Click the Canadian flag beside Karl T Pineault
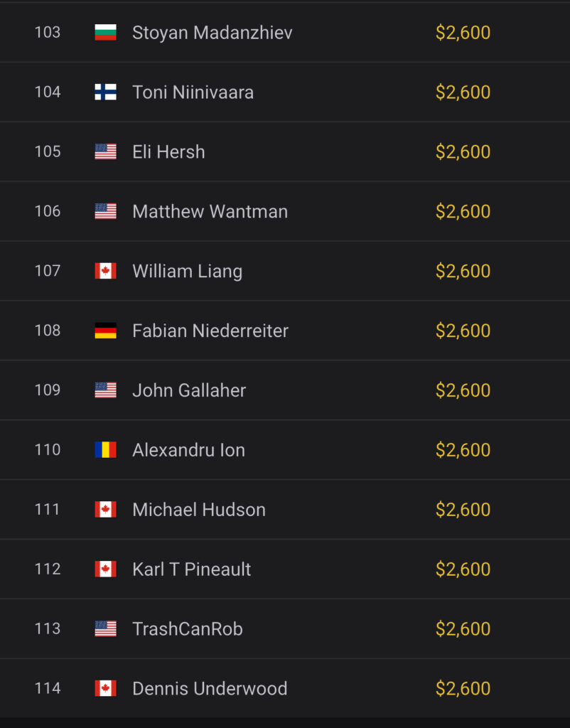This screenshot has height=728, width=570. (105, 569)
